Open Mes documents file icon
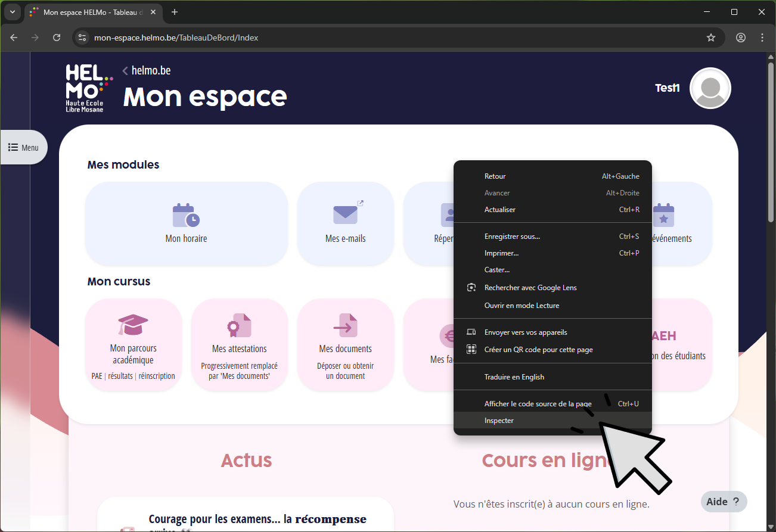776x532 pixels. [x=345, y=326]
